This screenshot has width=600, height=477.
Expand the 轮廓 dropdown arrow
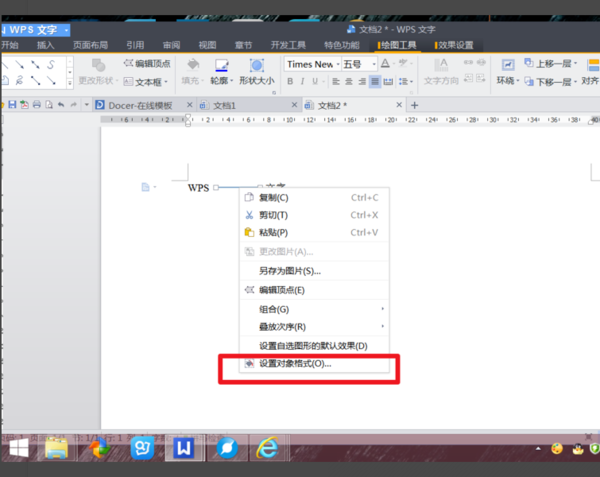click(x=232, y=80)
